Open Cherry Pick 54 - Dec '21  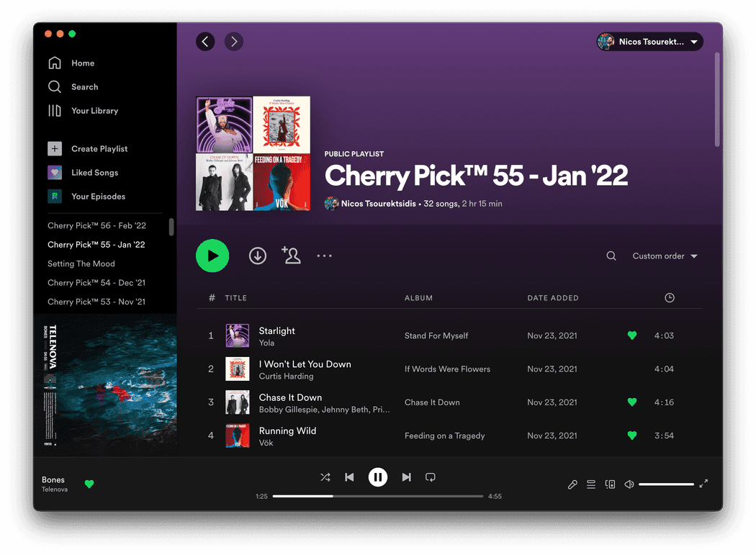pos(96,282)
